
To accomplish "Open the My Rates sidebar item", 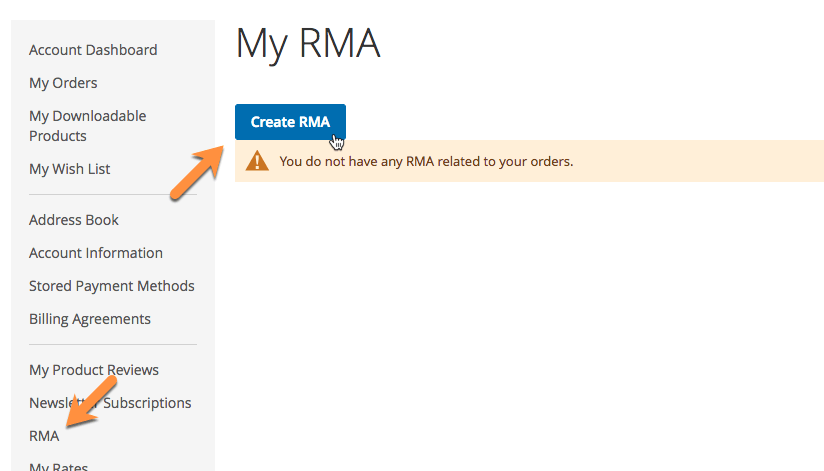I will click(58, 466).
